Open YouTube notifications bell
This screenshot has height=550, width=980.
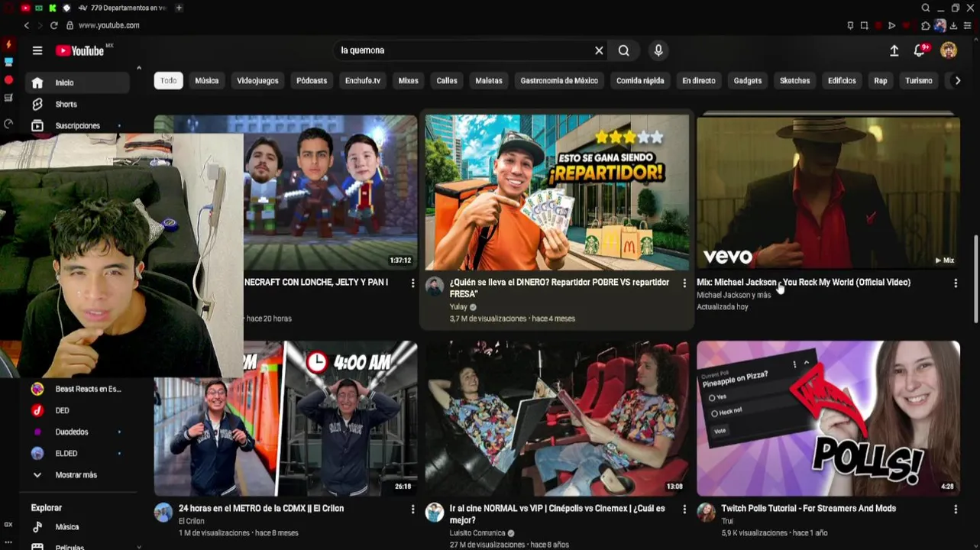[x=920, y=50]
